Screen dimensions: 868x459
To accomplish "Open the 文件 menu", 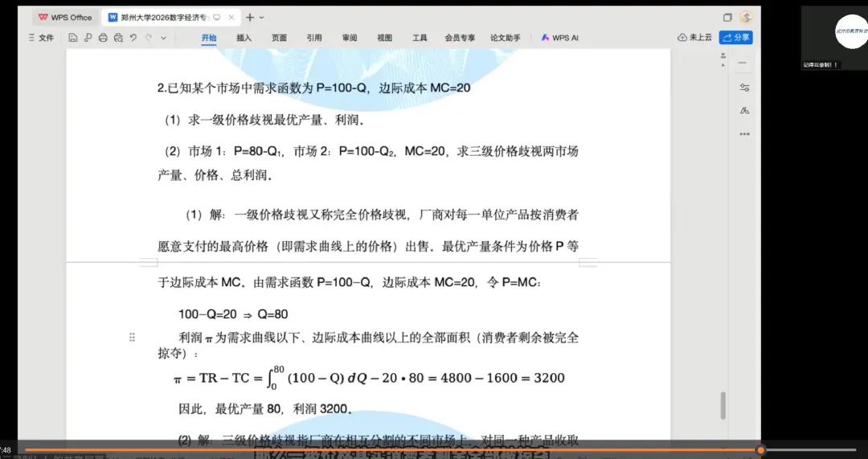I will (x=42, y=38).
